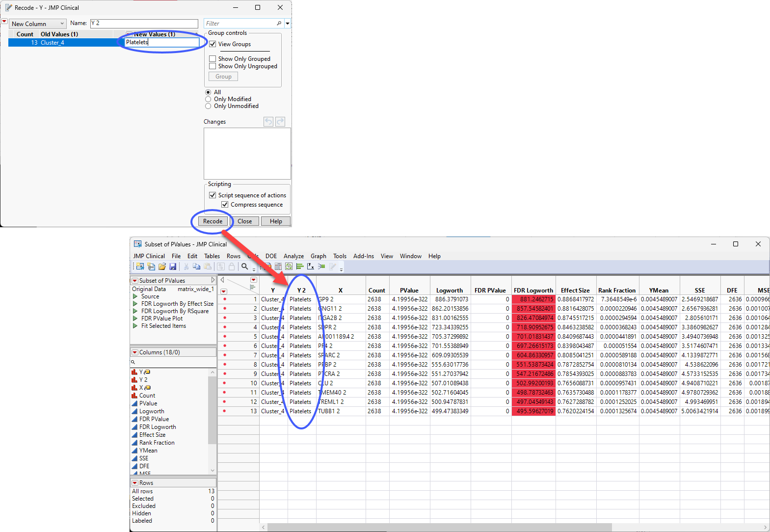Screen dimensions: 770x532
Task: Click the Name input field containing Y 2
Action: coord(144,24)
